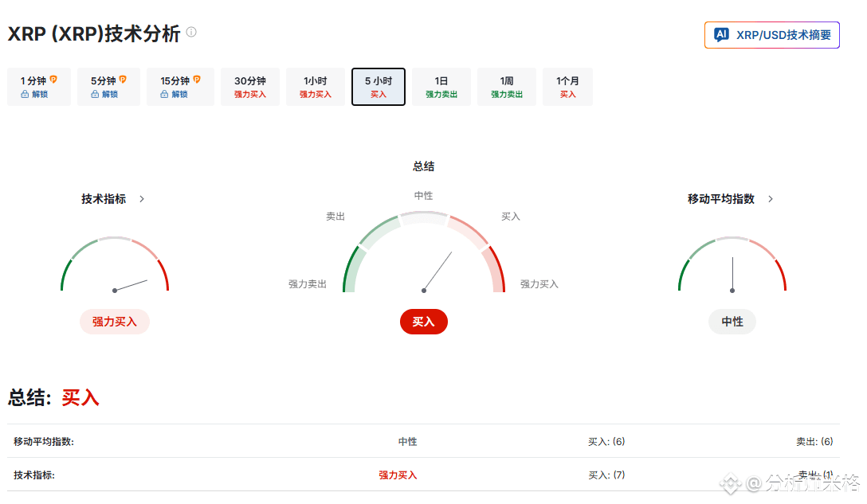The height and width of the screenshot is (504, 867).
Task: Open the 技术指标 heading link
Action: [x=104, y=199]
